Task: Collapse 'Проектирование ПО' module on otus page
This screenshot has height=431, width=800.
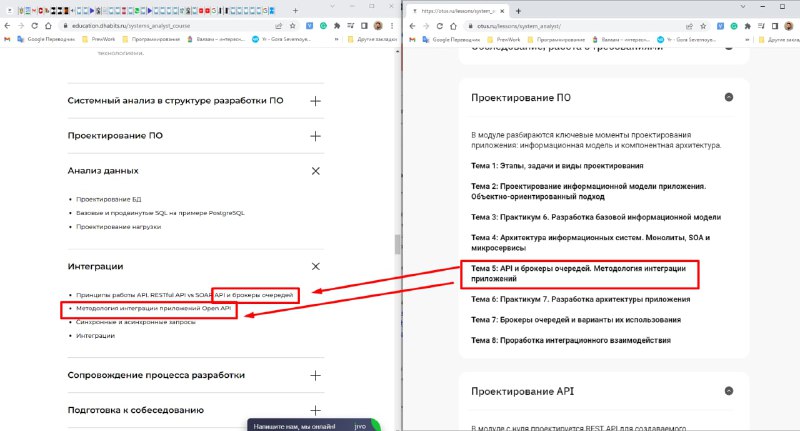Action: point(728,97)
